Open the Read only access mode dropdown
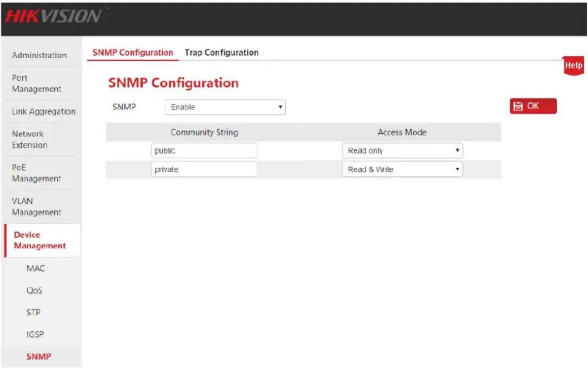Screen dimensions: 588x368 point(402,151)
